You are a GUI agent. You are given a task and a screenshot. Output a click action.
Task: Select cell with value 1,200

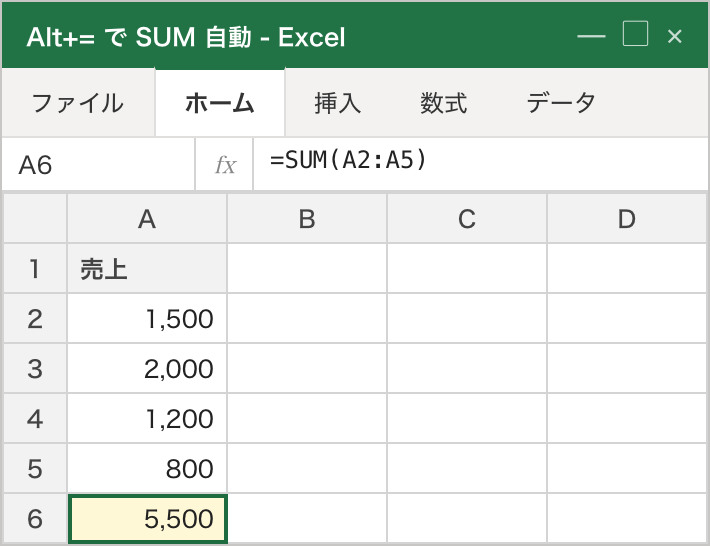[147, 418]
